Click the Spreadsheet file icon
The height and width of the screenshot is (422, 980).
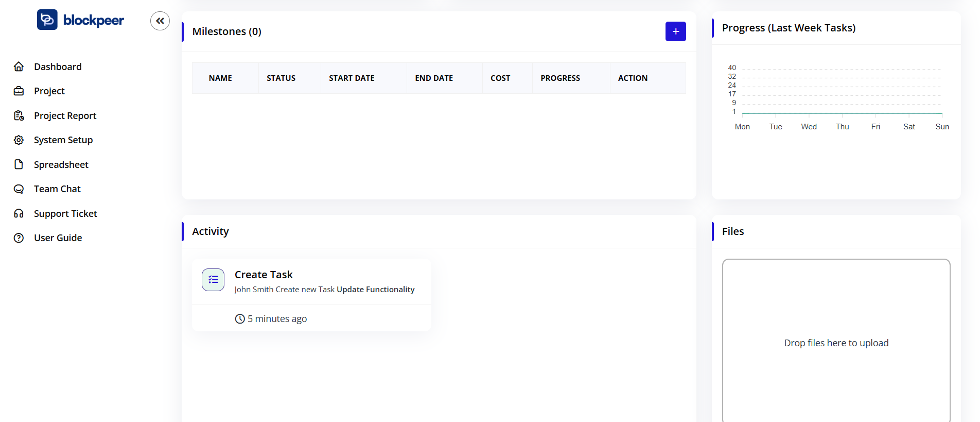point(19,164)
